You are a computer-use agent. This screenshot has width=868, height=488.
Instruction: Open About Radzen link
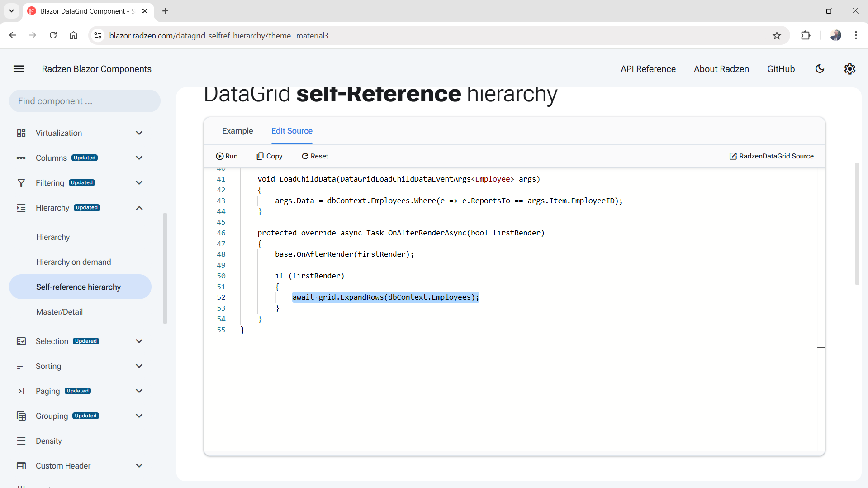(x=721, y=69)
